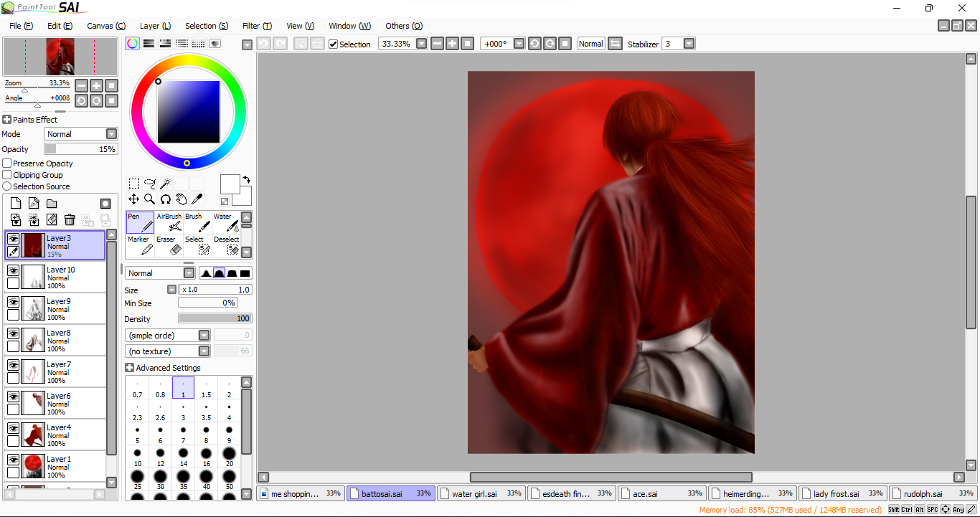This screenshot has width=980, height=517.
Task: Open the Stabilizer level dropdown
Action: (689, 44)
